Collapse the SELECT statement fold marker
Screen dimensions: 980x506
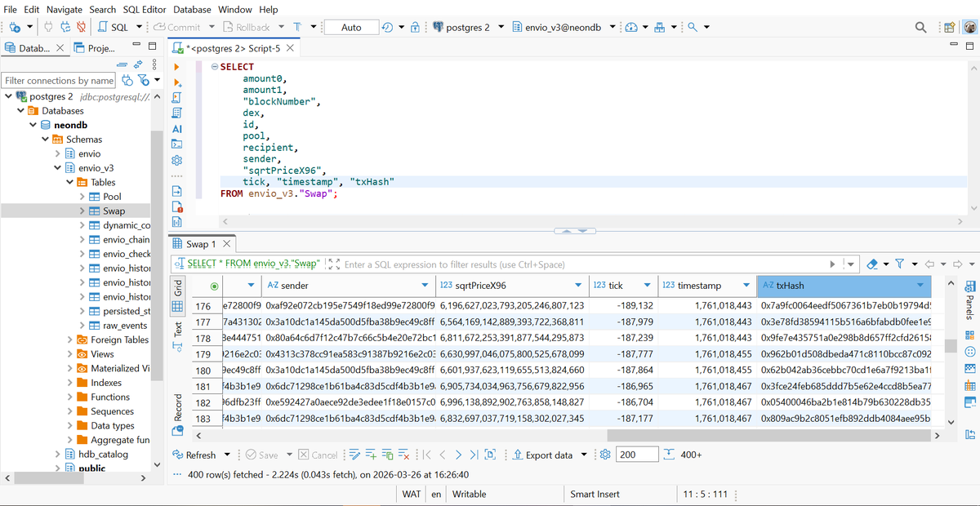[x=214, y=67]
